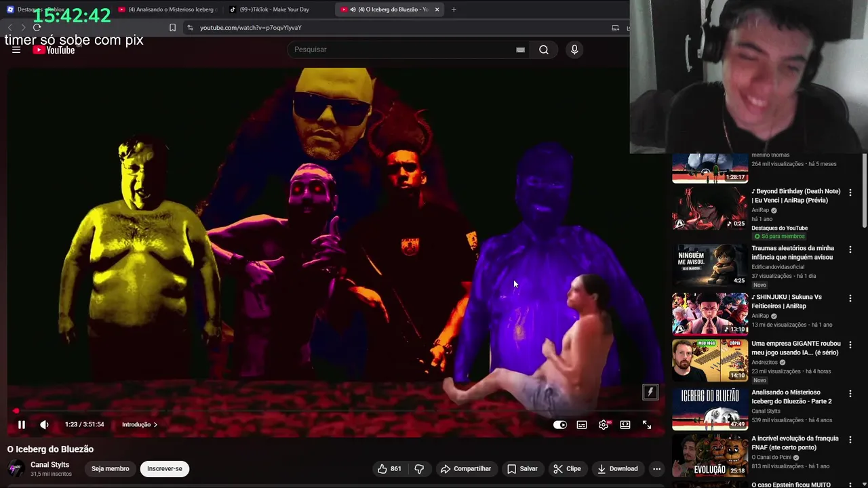Click the search magnifier button
The height and width of the screenshot is (488, 868).
(x=544, y=49)
